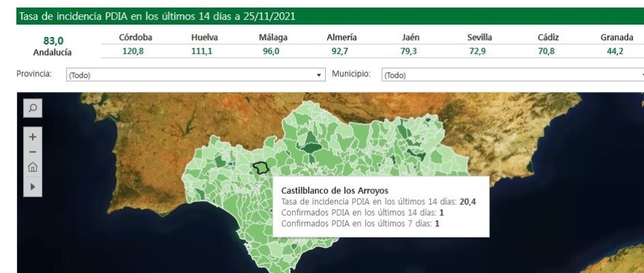
Task: Expand map tools with the arrow icon
Action: pos(33,186)
